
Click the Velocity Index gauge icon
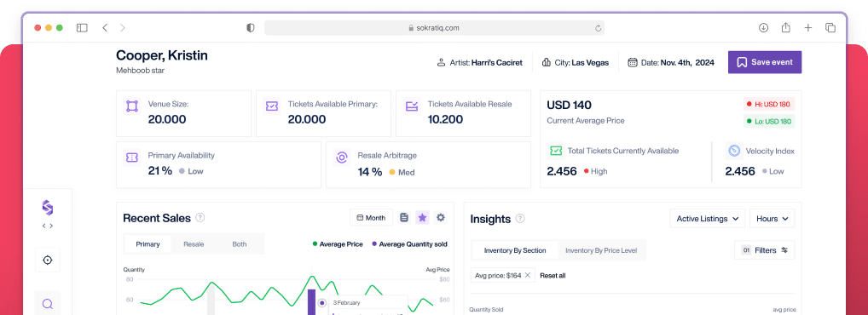[734, 151]
